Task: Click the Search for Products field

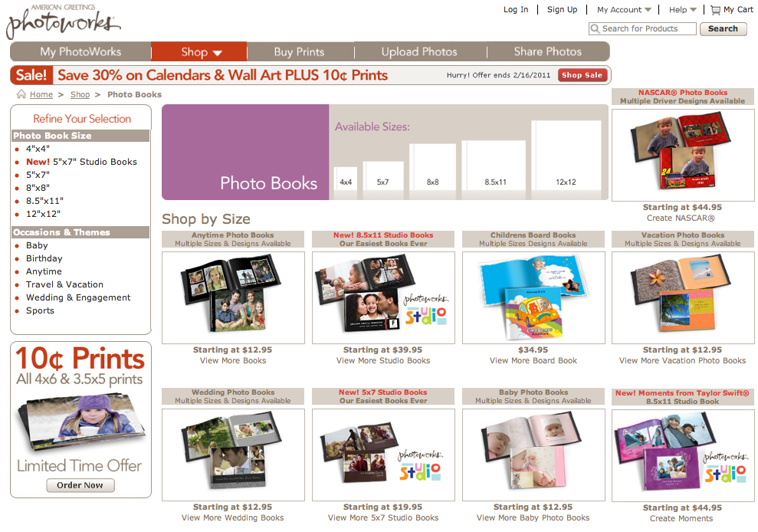Action: [643, 29]
